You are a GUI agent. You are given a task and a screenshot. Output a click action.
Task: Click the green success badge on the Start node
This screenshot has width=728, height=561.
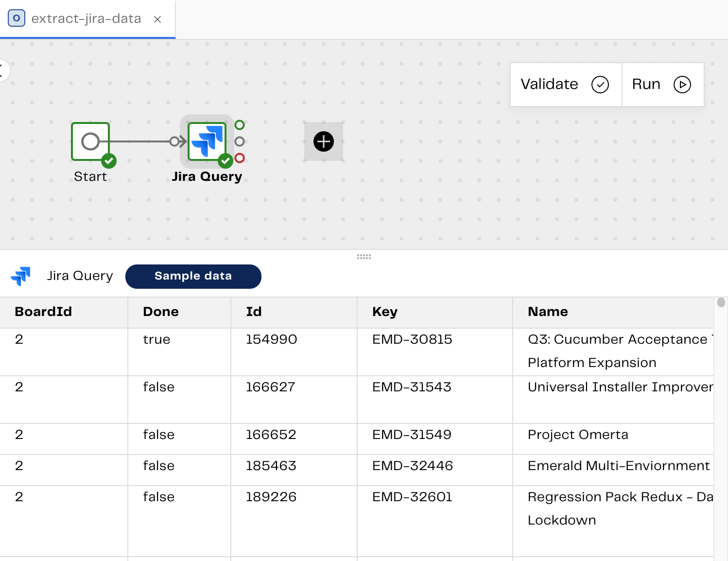pos(108,160)
